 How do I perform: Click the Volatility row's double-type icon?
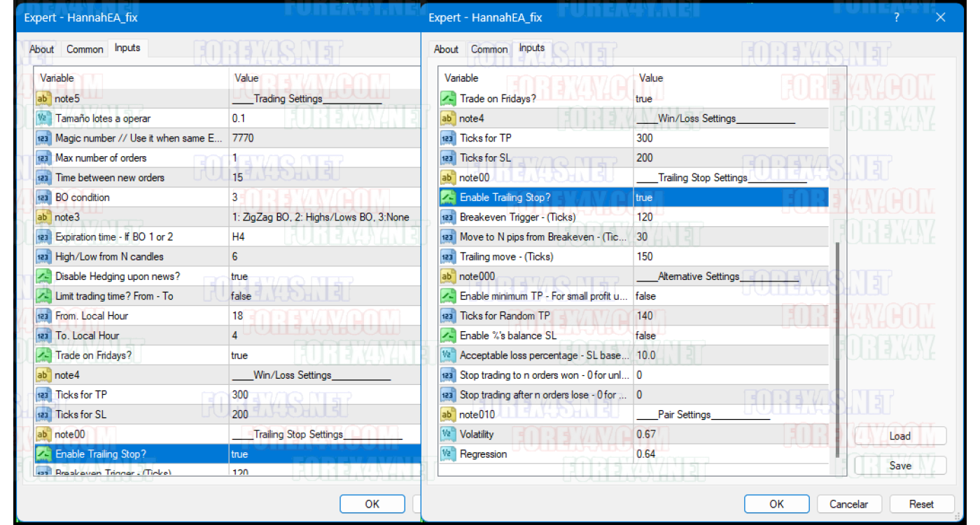(447, 434)
